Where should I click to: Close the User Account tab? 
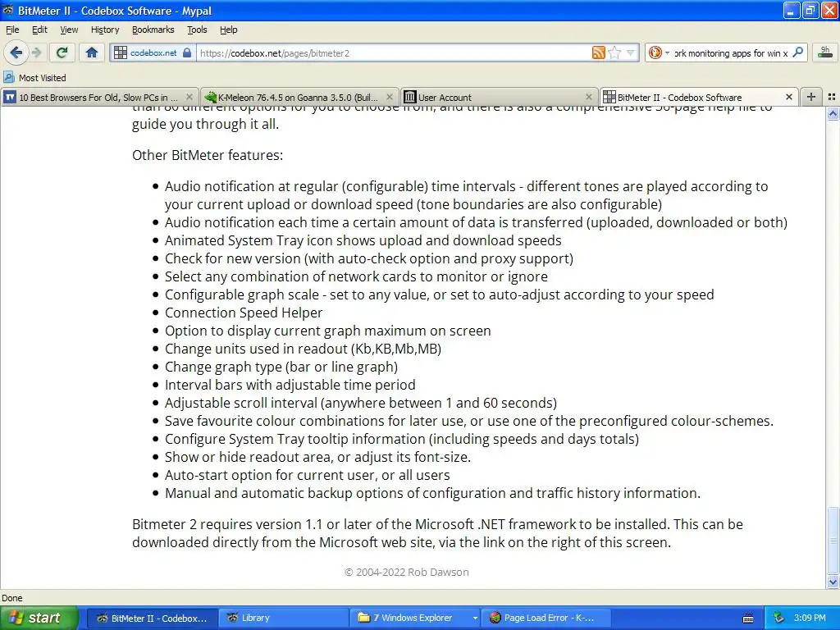589,97
